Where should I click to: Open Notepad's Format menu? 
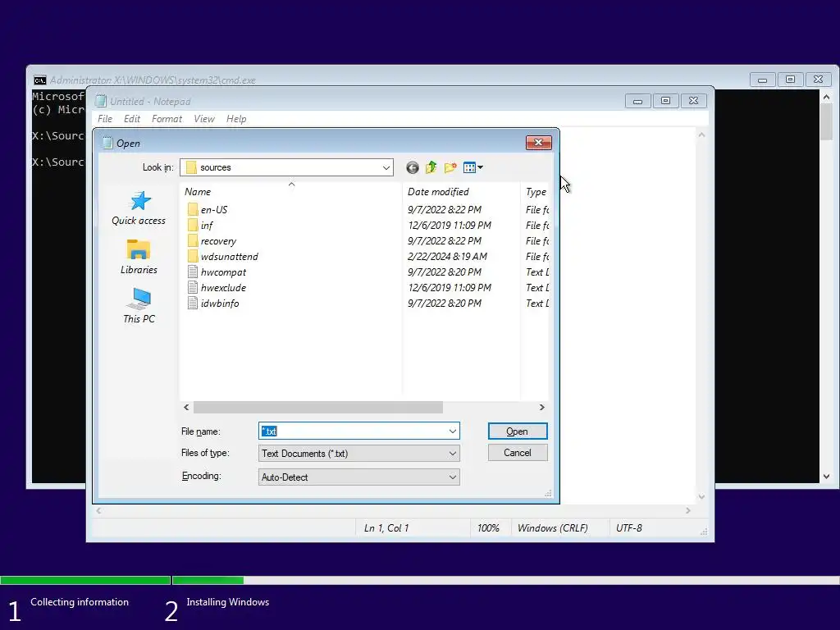167,119
